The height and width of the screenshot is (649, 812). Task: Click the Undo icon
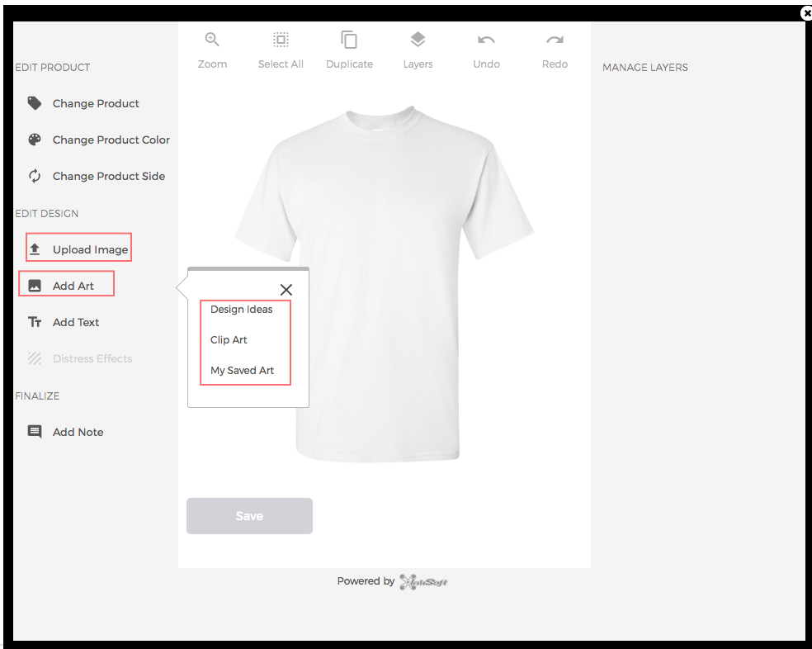(486, 39)
